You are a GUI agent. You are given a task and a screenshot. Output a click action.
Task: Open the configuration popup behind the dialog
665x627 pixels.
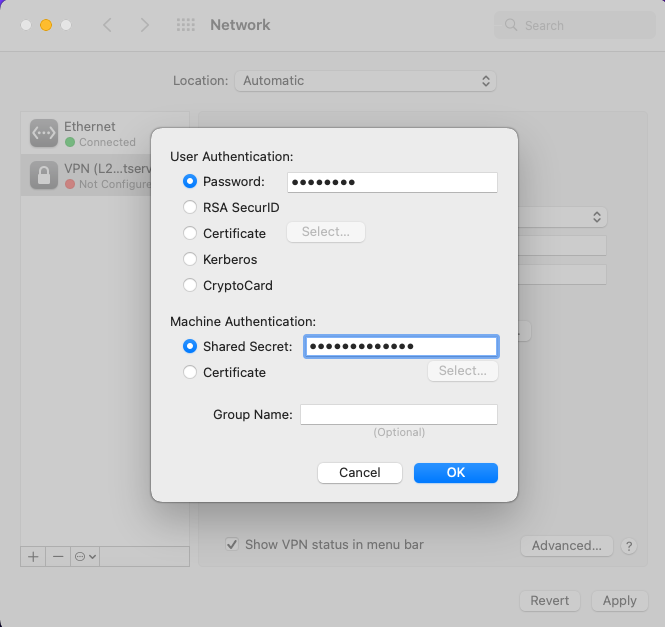tap(562, 217)
